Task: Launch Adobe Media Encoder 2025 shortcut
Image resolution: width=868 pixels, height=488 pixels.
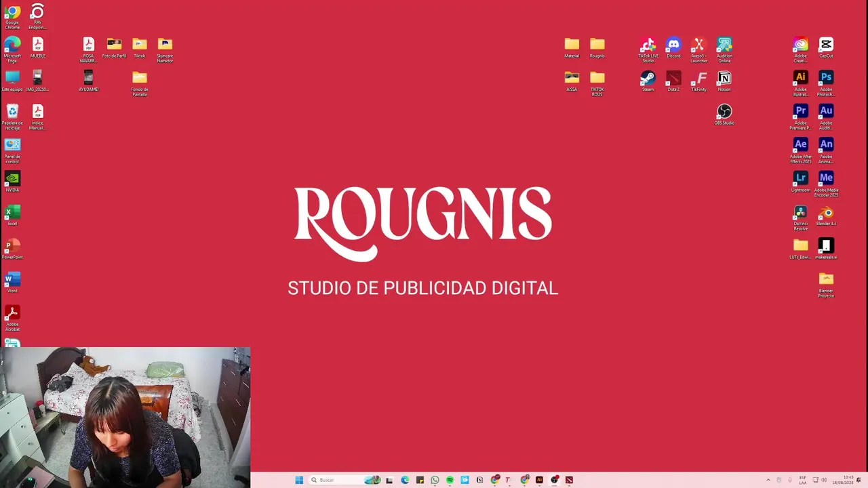Action: (826, 184)
